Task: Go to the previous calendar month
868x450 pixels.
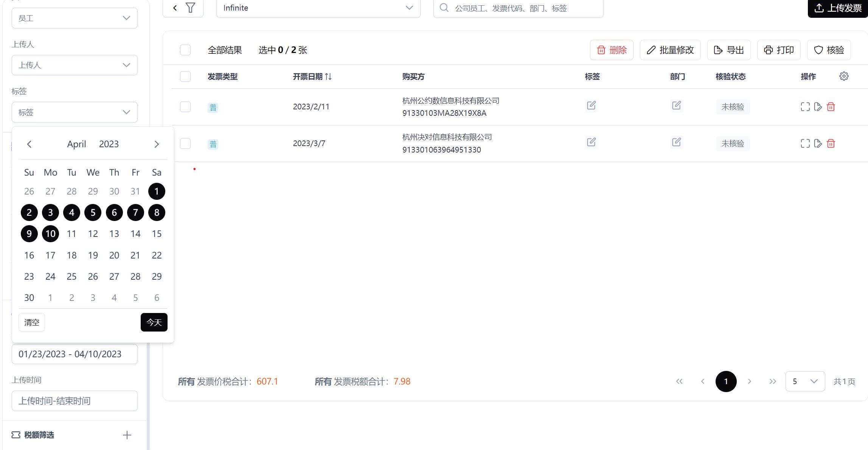Action: (x=29, y=144)
